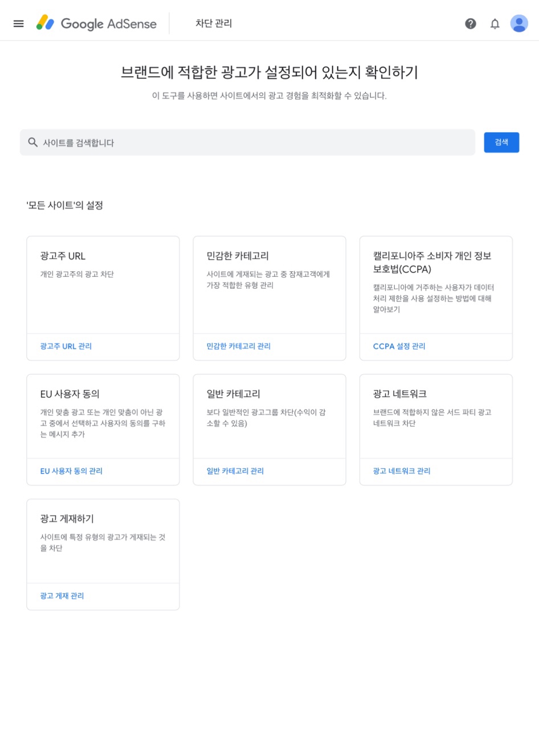The image size is (539, 756).
Task: Click the magnifier icon in search field
Action: click(33, 142)
